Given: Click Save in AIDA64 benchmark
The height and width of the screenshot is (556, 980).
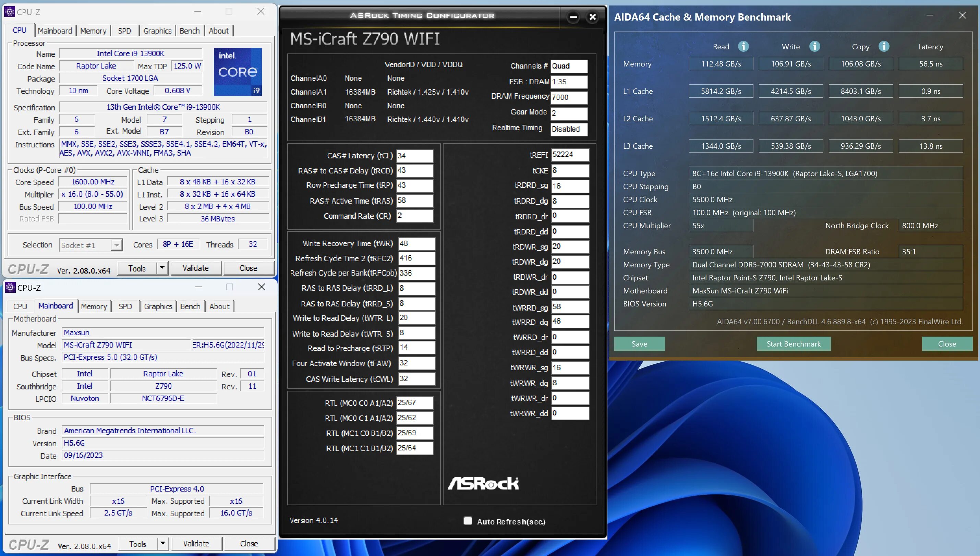Looking at the screenshot, I should [640, 344].
